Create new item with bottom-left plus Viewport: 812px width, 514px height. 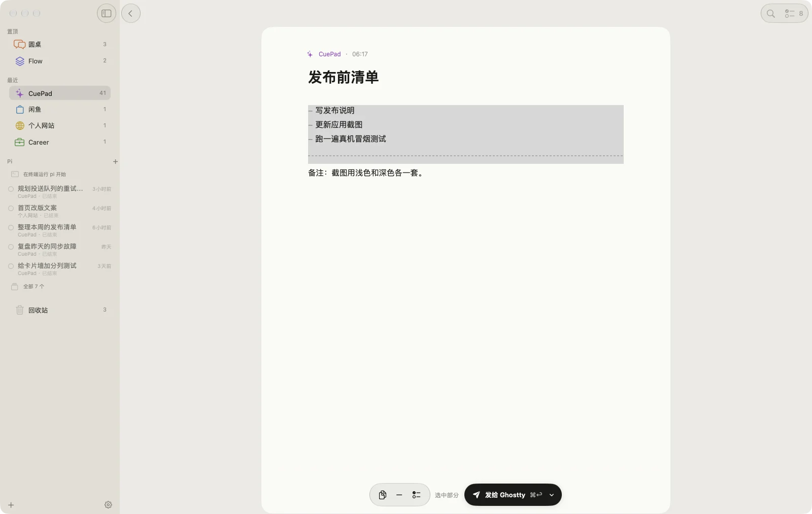11,505
